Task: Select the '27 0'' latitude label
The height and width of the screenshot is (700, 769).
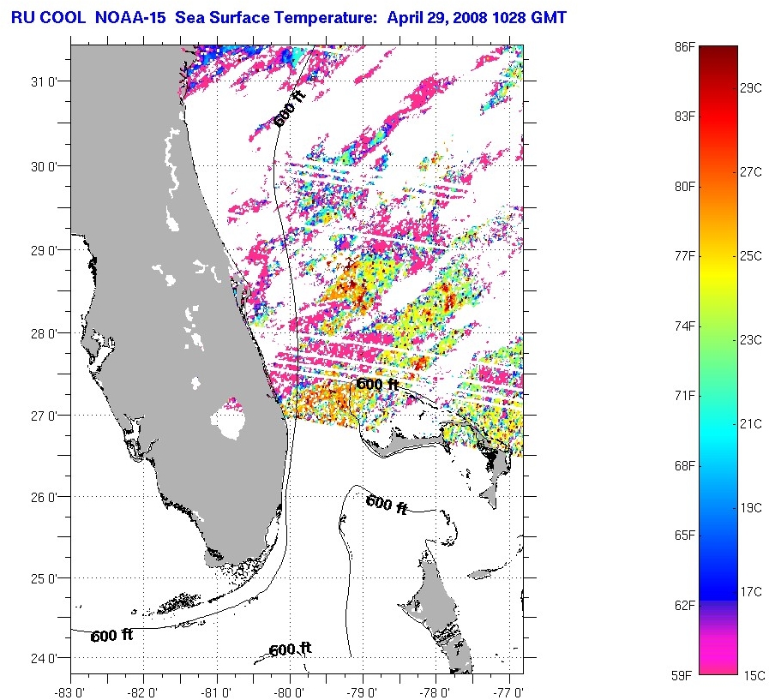Action: pos(44,416)
